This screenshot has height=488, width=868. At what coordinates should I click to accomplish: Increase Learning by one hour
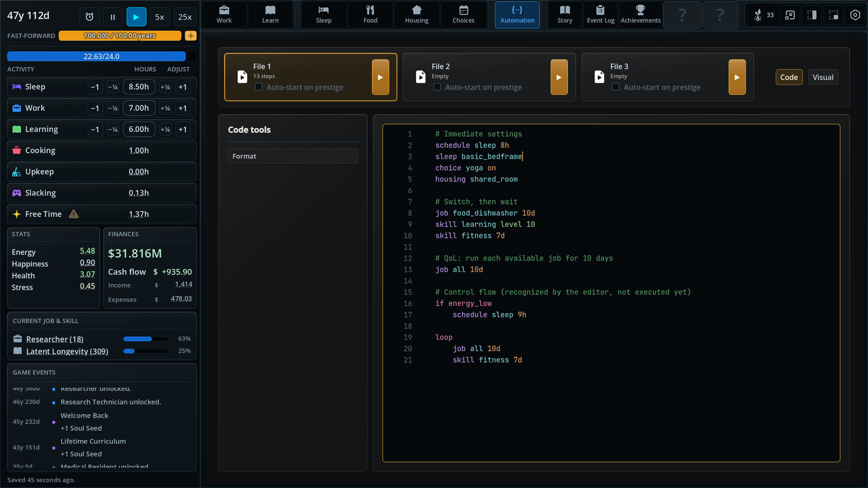coord(183,129)
